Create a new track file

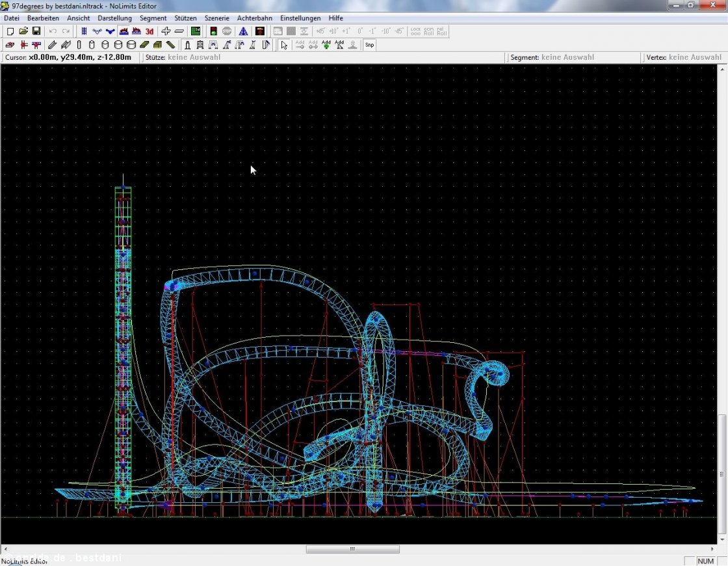[x=10, y=31]
